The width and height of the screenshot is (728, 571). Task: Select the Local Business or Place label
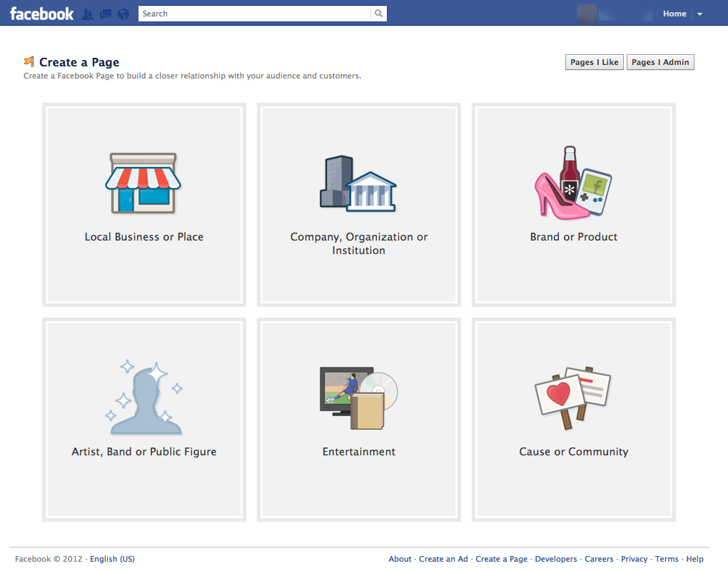pos(144,237)
